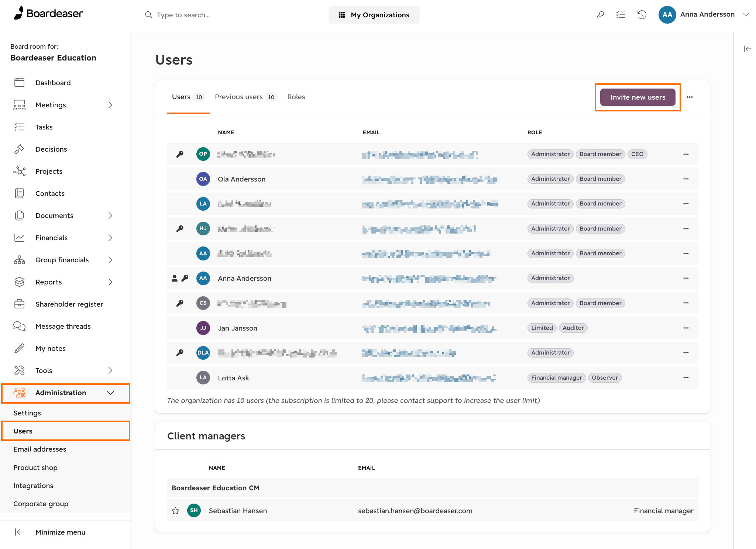Click the Invite new users button
Viewport: 756px width, 549px height.
pos(638,97)
